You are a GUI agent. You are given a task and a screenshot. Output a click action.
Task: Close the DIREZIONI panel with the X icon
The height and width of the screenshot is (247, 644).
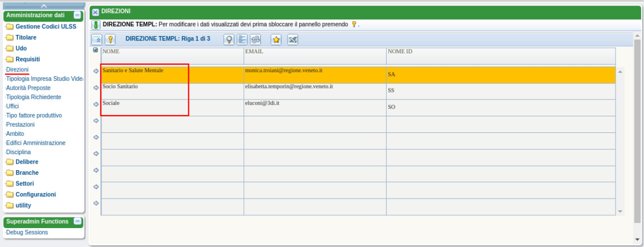coord(95,12)
